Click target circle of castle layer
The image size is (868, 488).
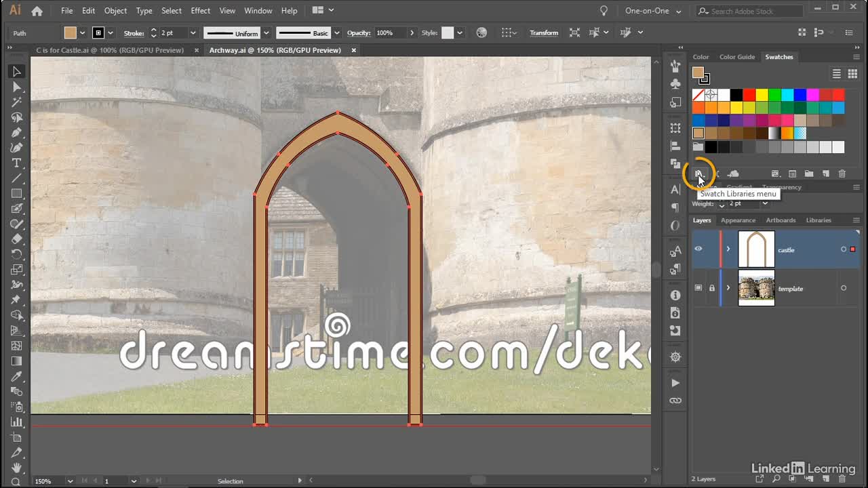click(844, 249)
